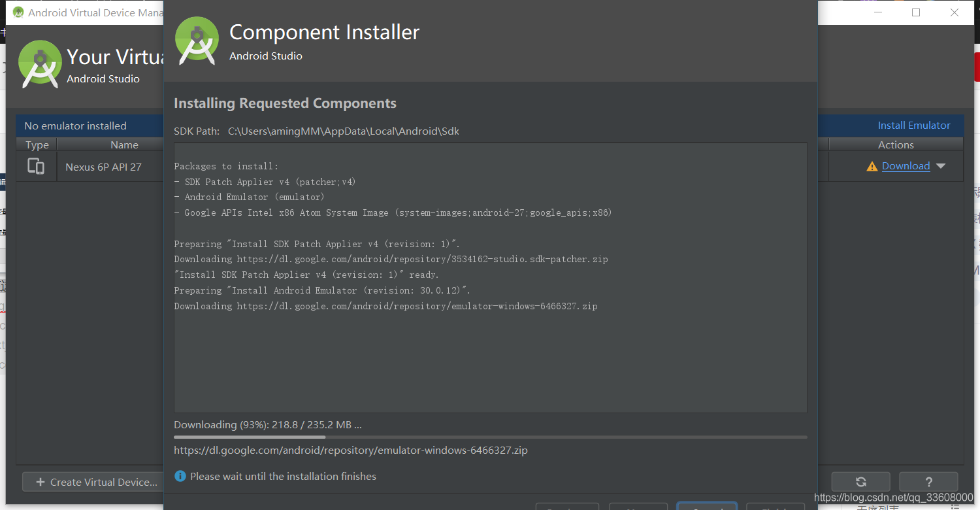The height and width of the screenshot is (510, 980).
Task: Click the Installing Requested Components heading
Action: 285,103
